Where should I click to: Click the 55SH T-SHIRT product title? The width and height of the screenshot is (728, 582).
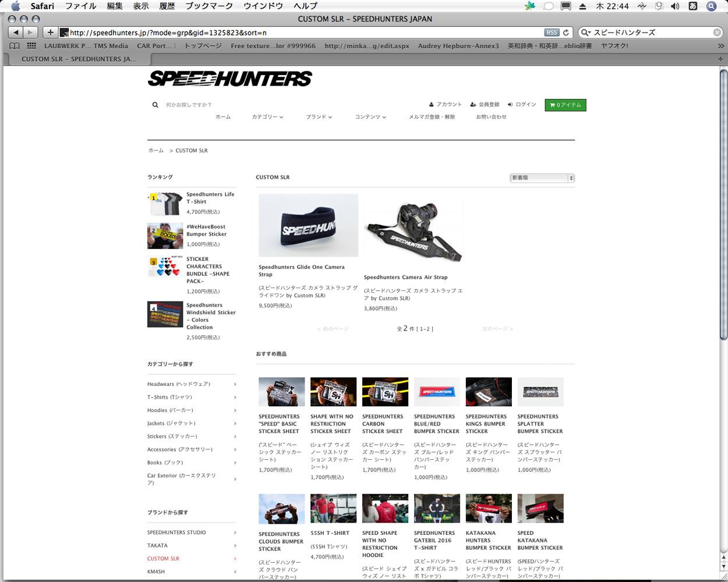click(x=330, y=533)
